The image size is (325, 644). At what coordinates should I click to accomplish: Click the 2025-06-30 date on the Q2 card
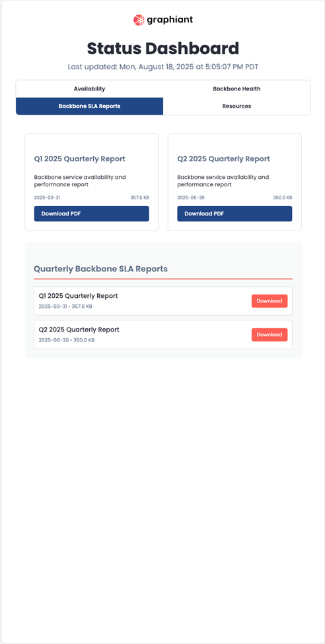pyautogui.click(x=191, y=197)
